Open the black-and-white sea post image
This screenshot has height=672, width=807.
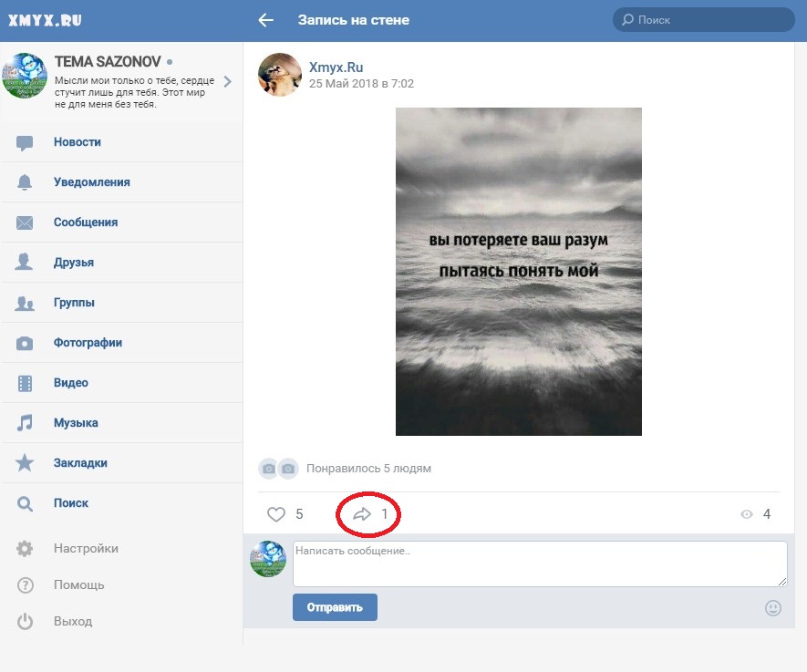[x=518, y=272]
